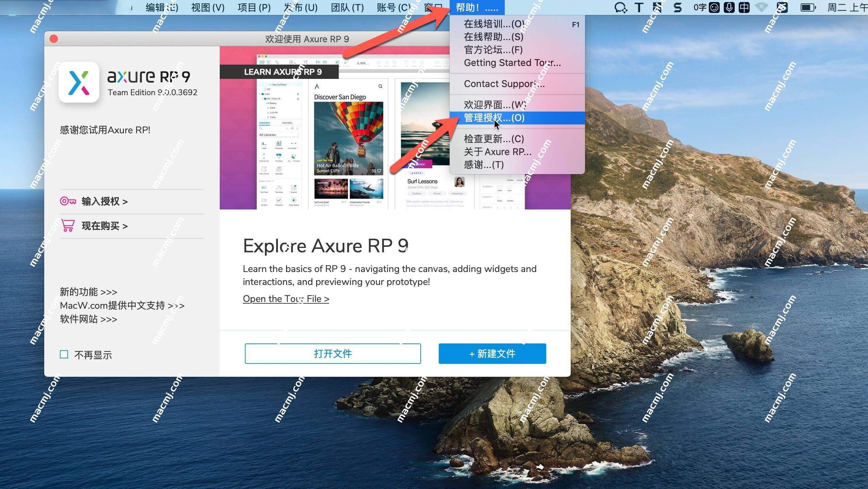Click 现在购买 link
This screenshot has width=868, height=489.
(104, 226)
